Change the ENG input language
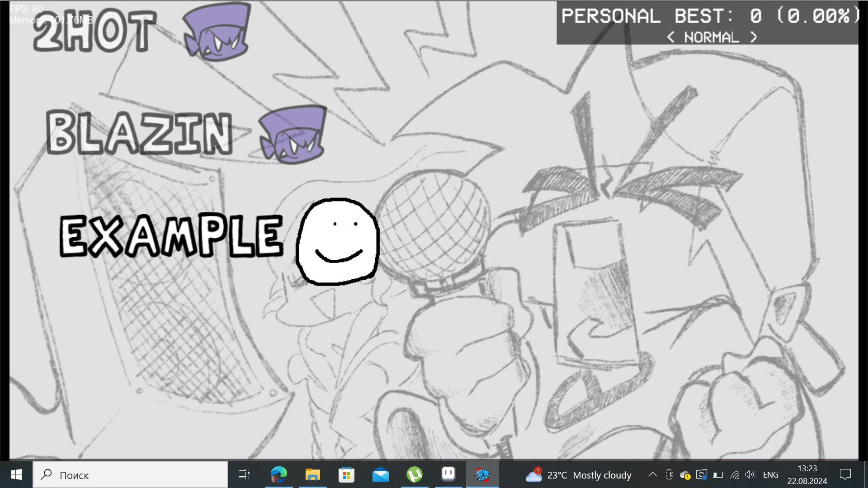 point(771,474)
